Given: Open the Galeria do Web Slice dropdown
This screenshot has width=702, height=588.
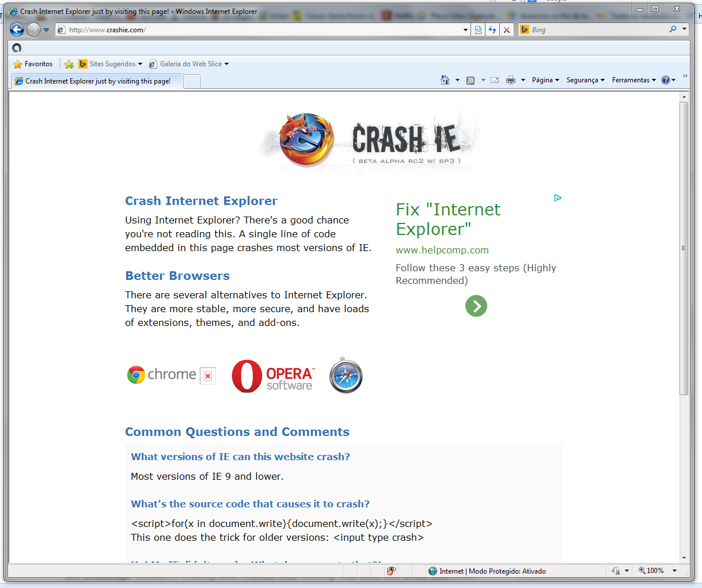Looking at the screenshot, I should pyautogui.click(x=189, y=64).
